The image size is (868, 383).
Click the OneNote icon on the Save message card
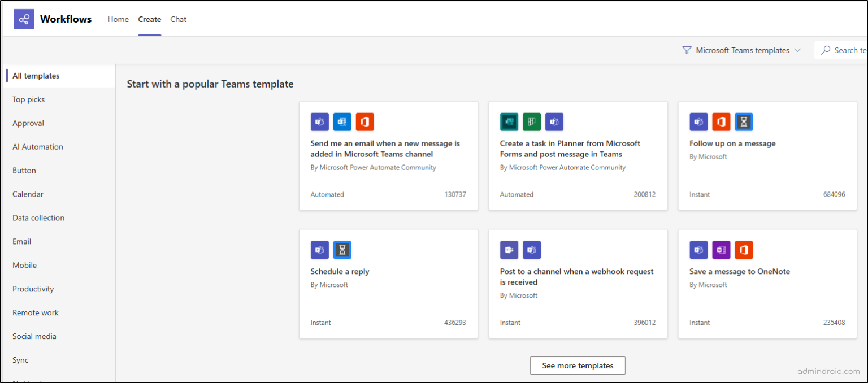pos(721,250)
